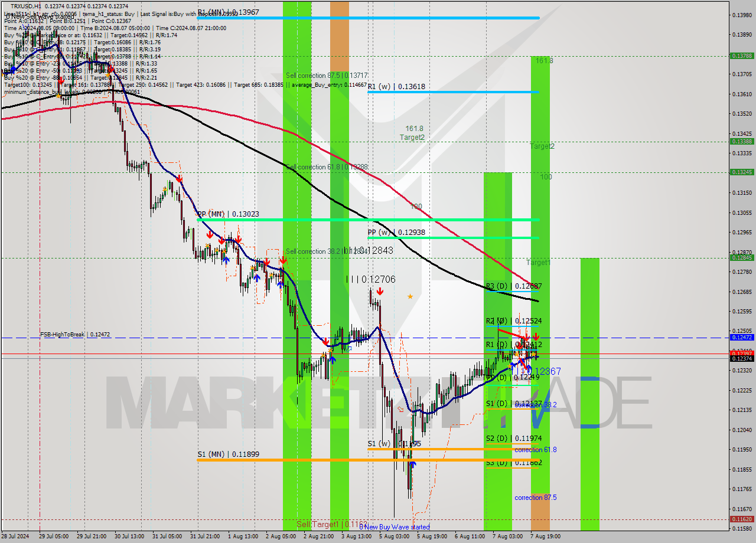Click the 0.11765 price axis value
Image resolution: width=756 pixels, height=543 pixels.
742,489
